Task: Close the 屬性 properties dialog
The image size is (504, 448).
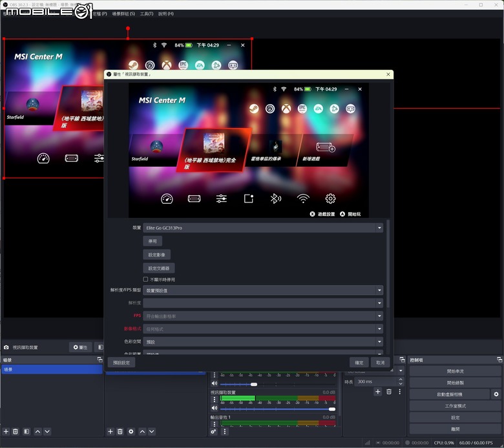Action: [x=388, y=74]
